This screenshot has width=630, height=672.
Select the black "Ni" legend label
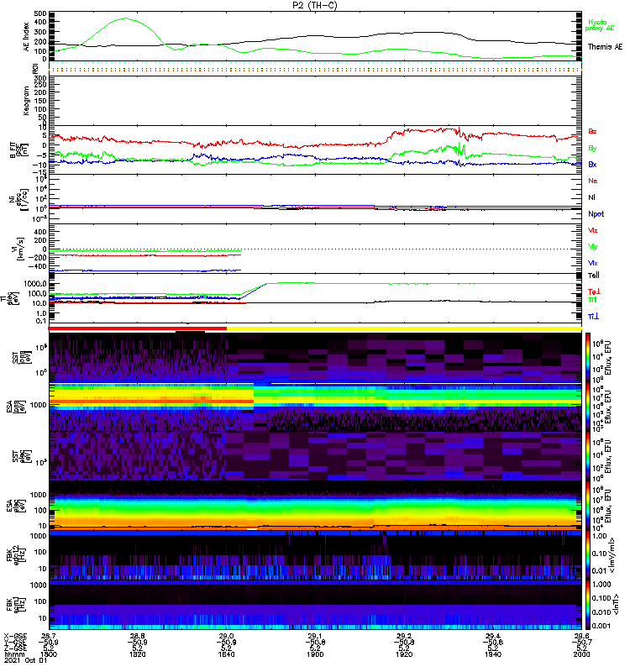pyautogui.click(x=591, y=197)
